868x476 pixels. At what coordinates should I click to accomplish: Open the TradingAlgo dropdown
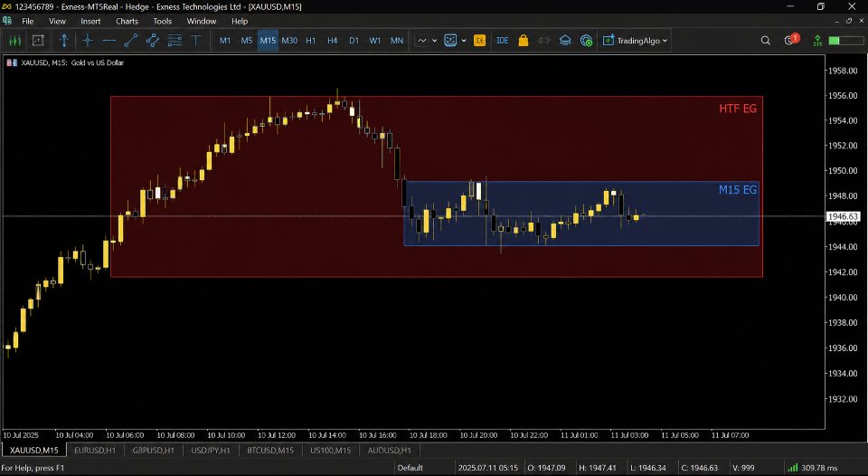pos(635,41)
